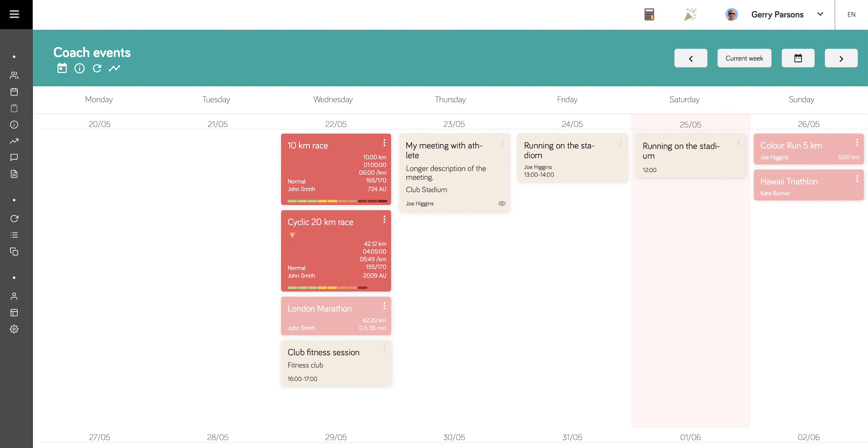Viewport: 868px width, 448px height.
Task: Open options menu for Hawaii Triathlon card
Action: (857, 179)
